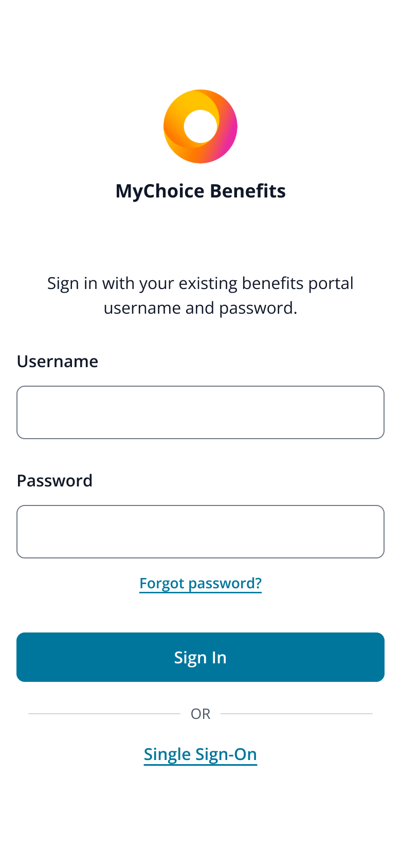Click the Password field label
401x868 pixels.
click(x=54, y=481)
